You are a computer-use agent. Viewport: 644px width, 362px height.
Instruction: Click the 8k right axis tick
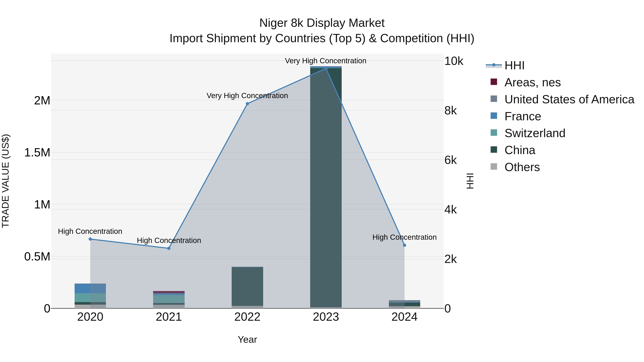(450, 110)
